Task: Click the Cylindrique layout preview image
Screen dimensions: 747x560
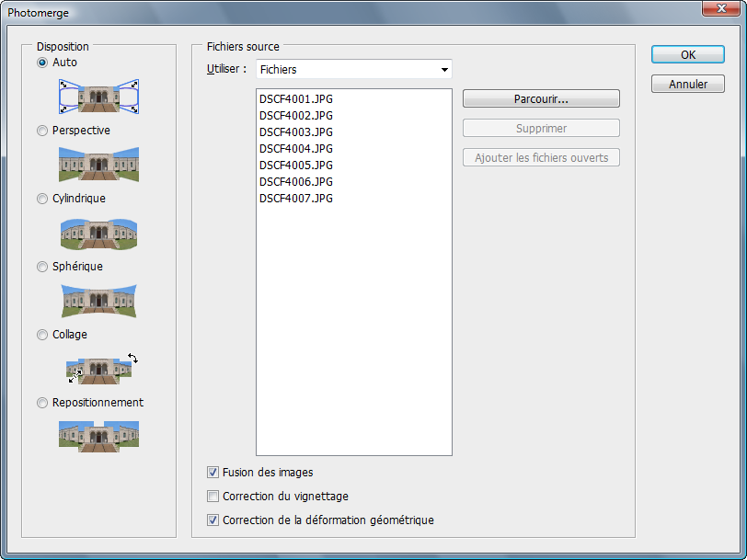Action: [x=99, y=234]
